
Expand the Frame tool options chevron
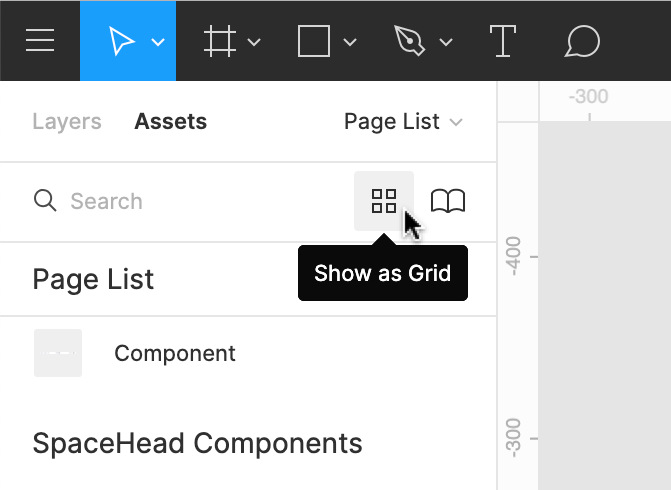point(254,42)
